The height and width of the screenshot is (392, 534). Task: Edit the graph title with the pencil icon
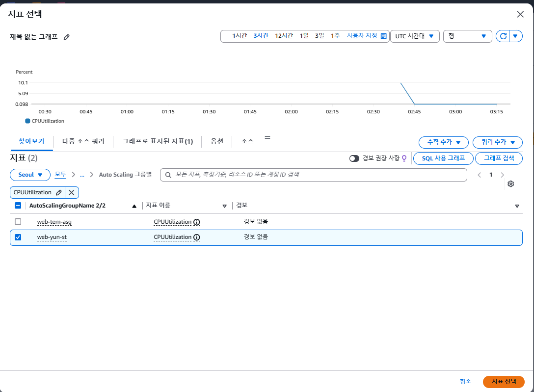[67, 37]
